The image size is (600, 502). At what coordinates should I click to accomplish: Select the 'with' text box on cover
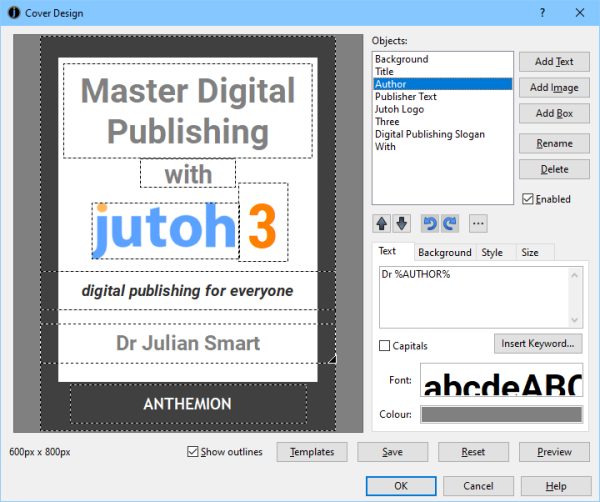[188, 174]
